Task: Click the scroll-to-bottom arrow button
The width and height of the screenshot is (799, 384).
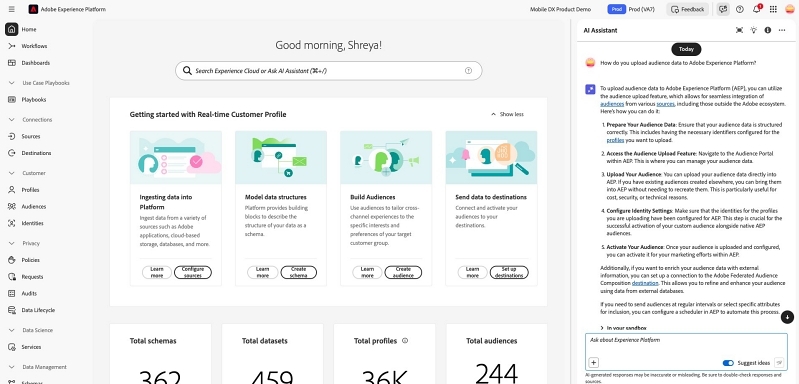Action: (787, 317)
